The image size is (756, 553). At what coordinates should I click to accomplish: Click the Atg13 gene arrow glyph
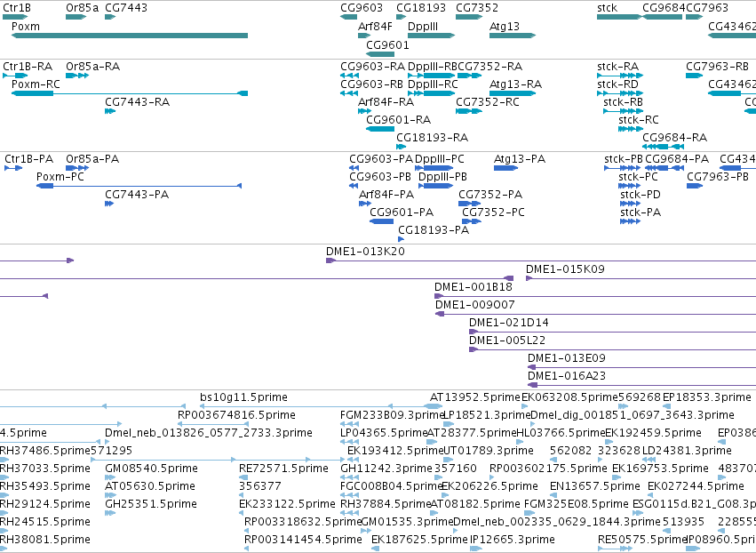click(512, 36)
